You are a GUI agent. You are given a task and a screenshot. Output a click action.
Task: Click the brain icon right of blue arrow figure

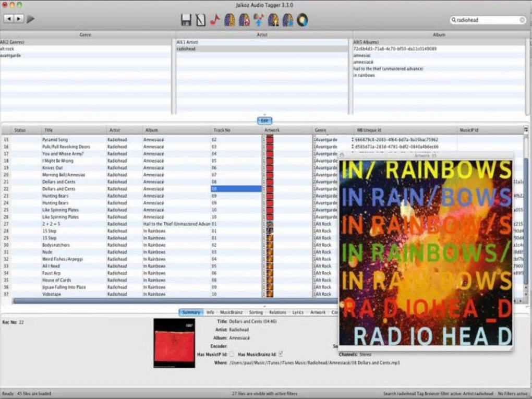pos(273,20)
